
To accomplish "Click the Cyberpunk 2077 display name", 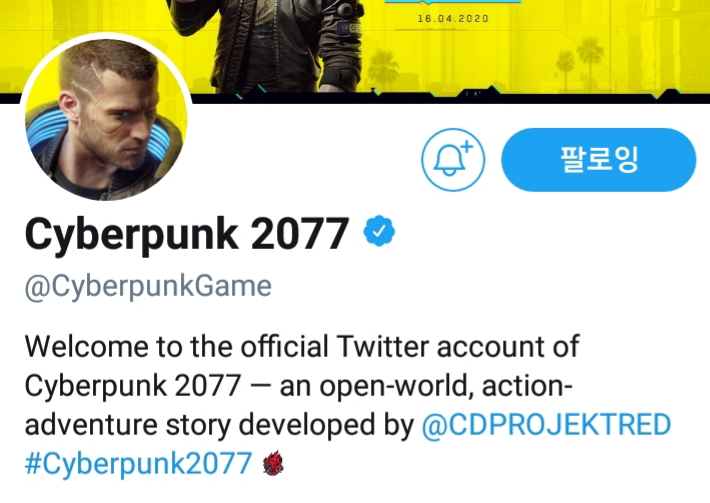I will coord(187,234).
